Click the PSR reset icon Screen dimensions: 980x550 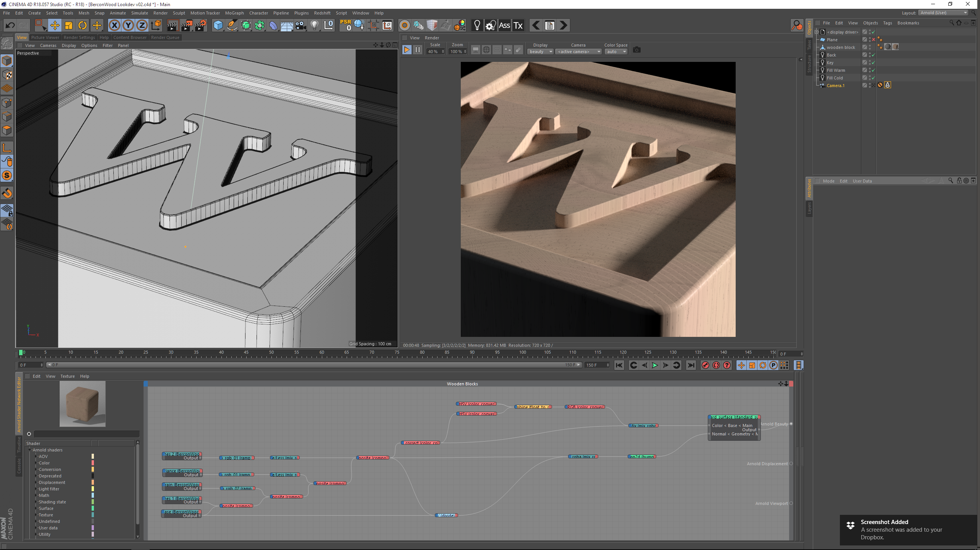pos(346,26)
